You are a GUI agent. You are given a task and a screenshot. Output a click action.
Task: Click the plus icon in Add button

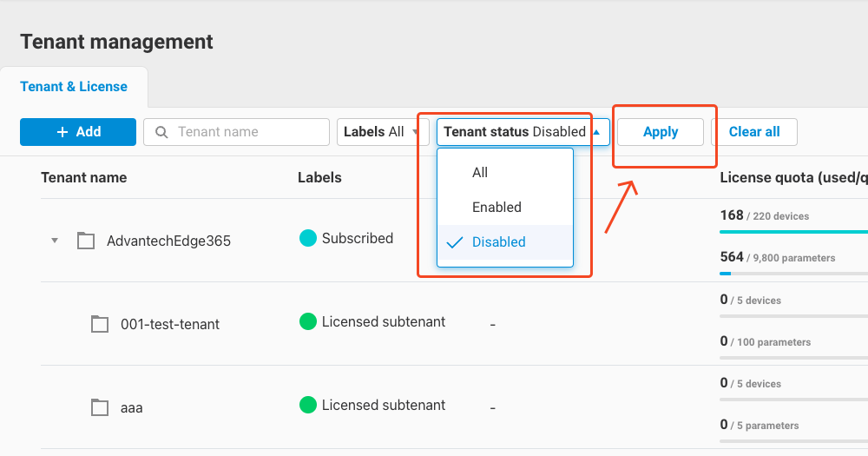click(62, 132)
